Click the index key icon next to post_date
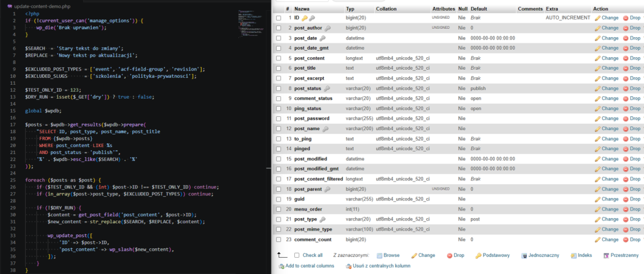644x274 pixels. [323, 38]
